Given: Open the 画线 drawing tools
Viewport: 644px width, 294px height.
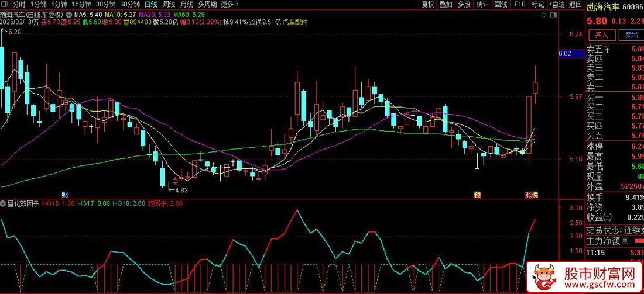Looking at the screenshot, I should coord(501,4).
